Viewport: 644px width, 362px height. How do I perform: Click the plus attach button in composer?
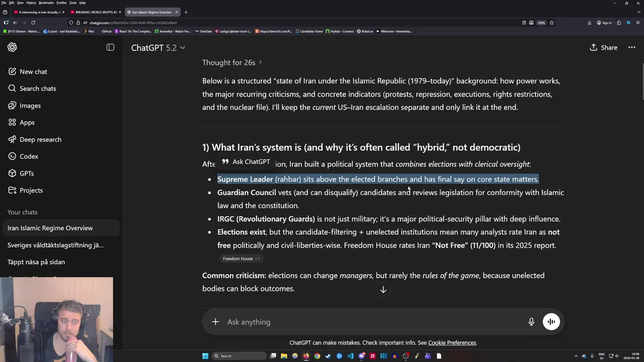(215, 322)
